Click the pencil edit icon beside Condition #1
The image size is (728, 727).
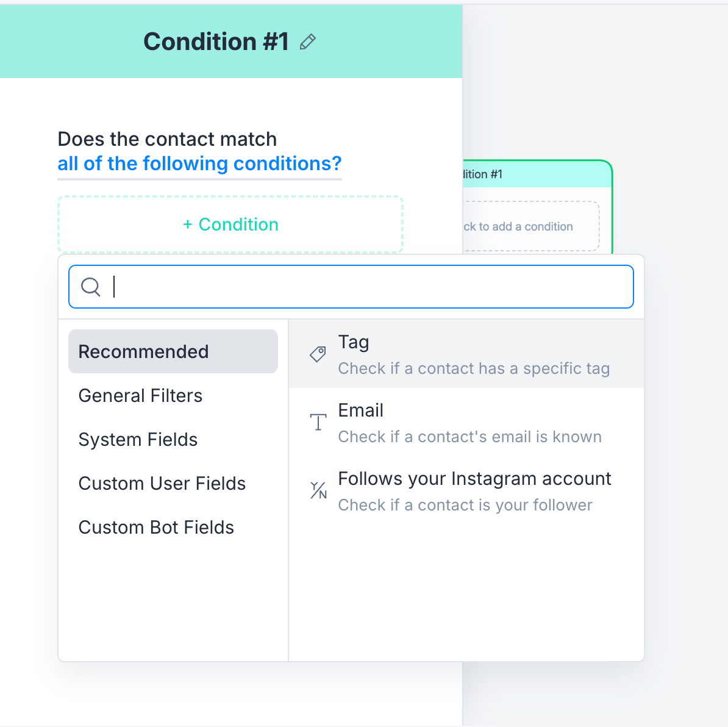point(308,42)
